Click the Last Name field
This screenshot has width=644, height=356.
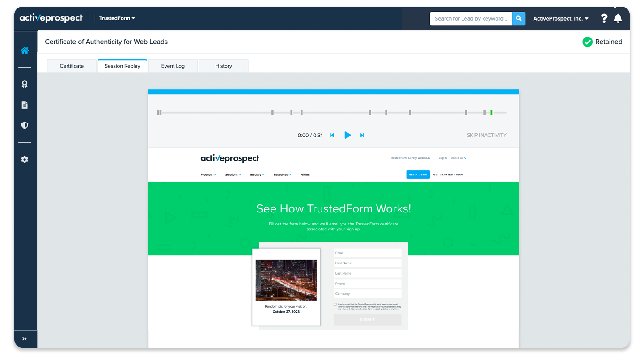click(367, 273)
